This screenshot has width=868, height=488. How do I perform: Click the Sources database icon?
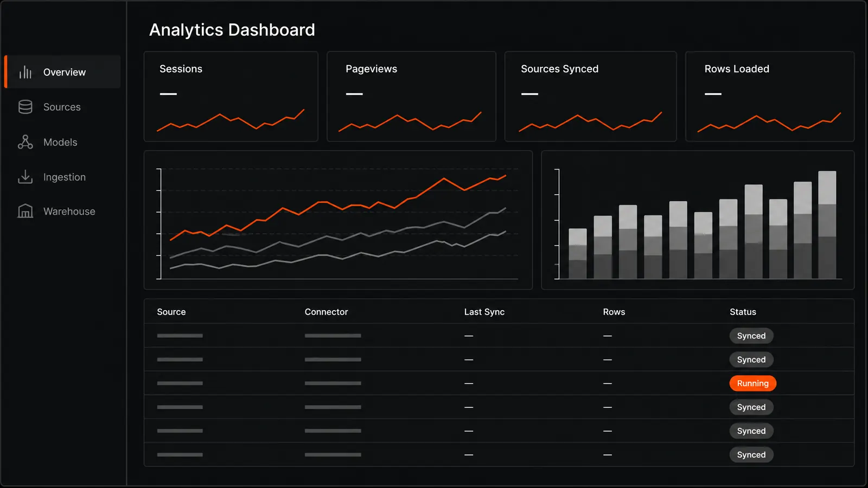tap(25, 107)
